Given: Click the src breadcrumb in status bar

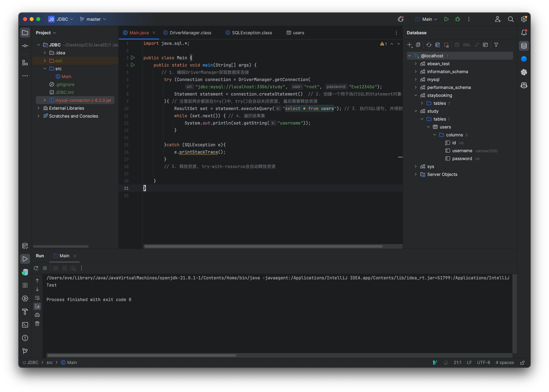Looking at the screenshot, I should coord(49,363).
